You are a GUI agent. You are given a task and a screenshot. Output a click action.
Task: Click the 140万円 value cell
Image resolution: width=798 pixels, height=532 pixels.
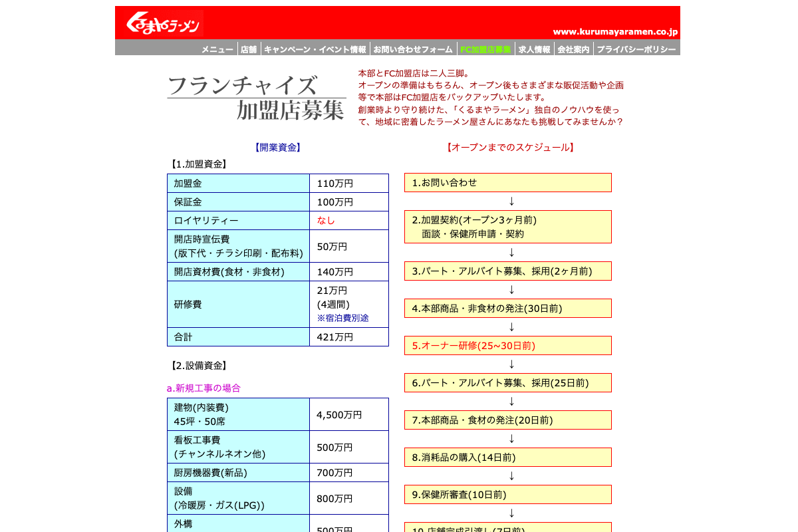coord(349,272)
